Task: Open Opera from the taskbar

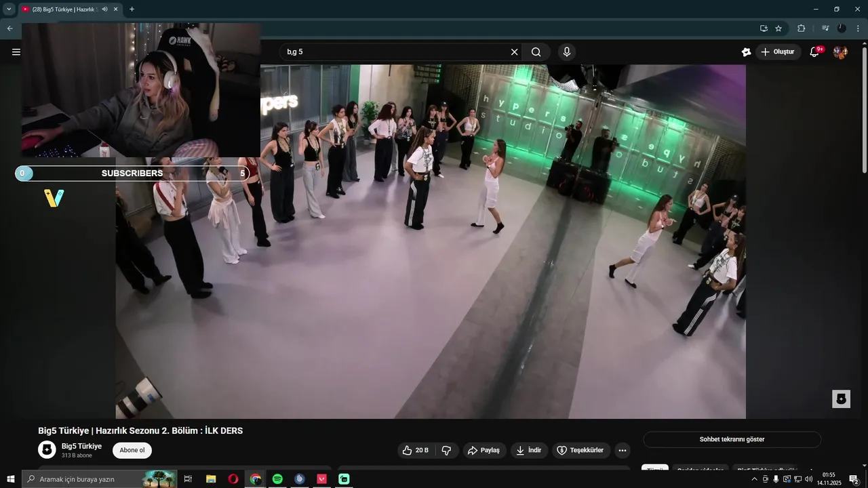Action: coord(233,479)
